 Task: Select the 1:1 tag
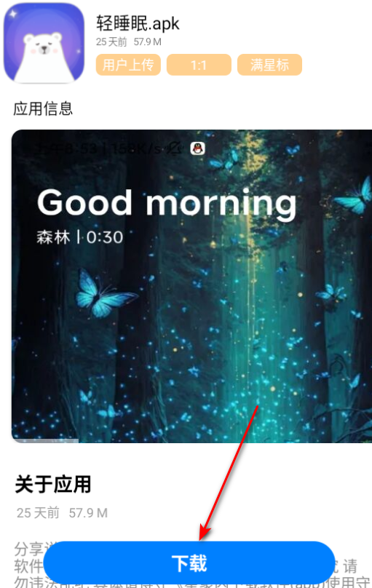199,65
